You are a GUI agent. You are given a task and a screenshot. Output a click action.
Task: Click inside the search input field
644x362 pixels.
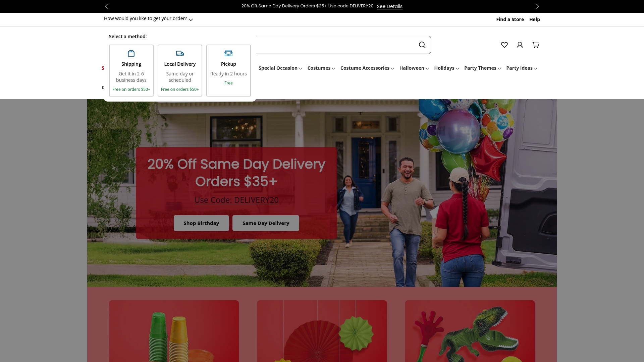click(335, 45)
